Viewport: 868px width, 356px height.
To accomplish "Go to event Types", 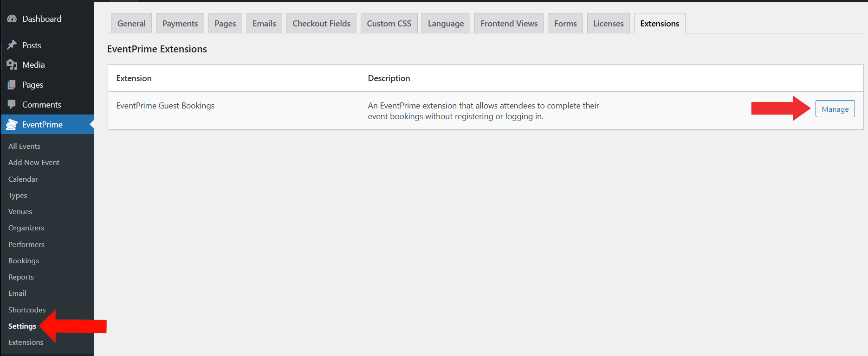I will [x=18, y=196].
